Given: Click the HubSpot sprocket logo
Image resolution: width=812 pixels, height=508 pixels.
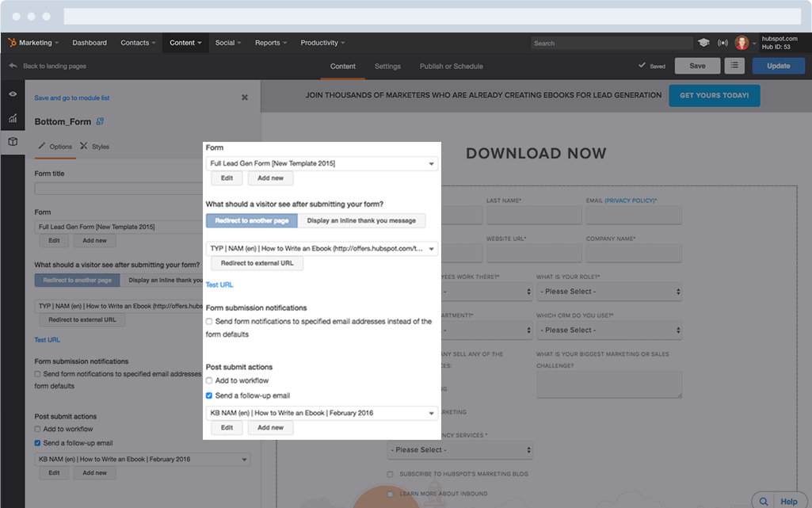Looking at the screenshot, I should click(x=11, y=43).
